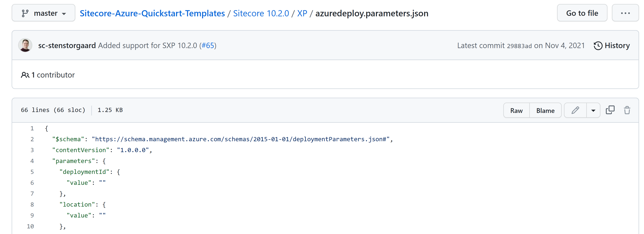Click the Go to file button

click(582, 13)
